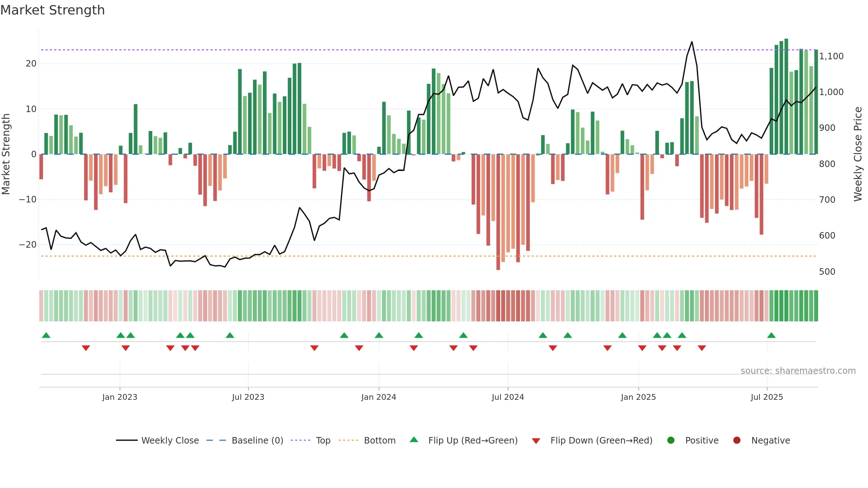Click the purple dotted Top line sample in the legend
This screenshot has width=868, height=488.
coord(301,440)
